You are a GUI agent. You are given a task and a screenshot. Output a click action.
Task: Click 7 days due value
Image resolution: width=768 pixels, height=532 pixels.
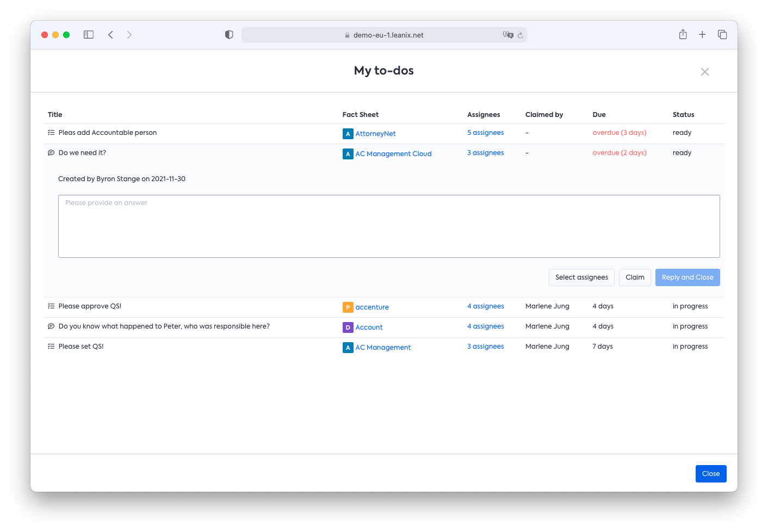tap(603, 347)
